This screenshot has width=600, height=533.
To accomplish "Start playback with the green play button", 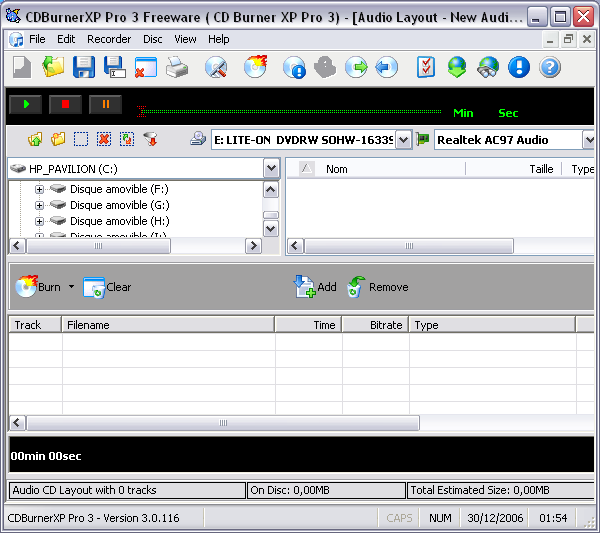I will point(26,104).
